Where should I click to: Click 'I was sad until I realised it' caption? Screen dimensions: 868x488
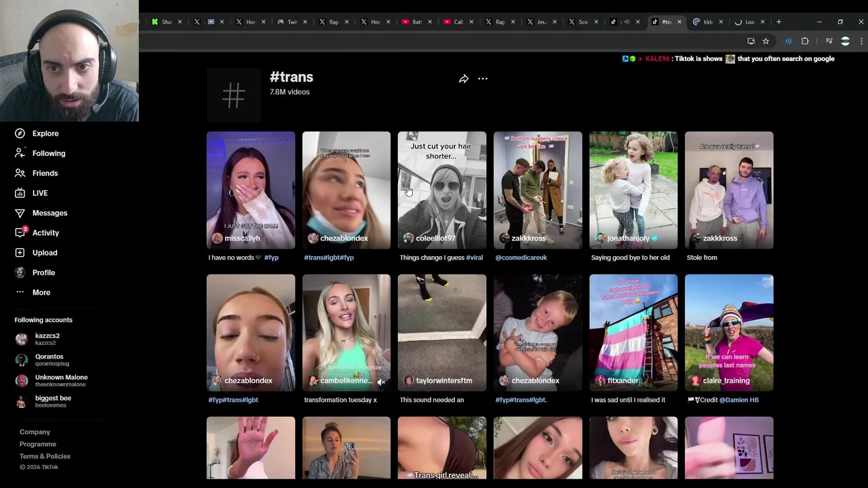point(628,400)
